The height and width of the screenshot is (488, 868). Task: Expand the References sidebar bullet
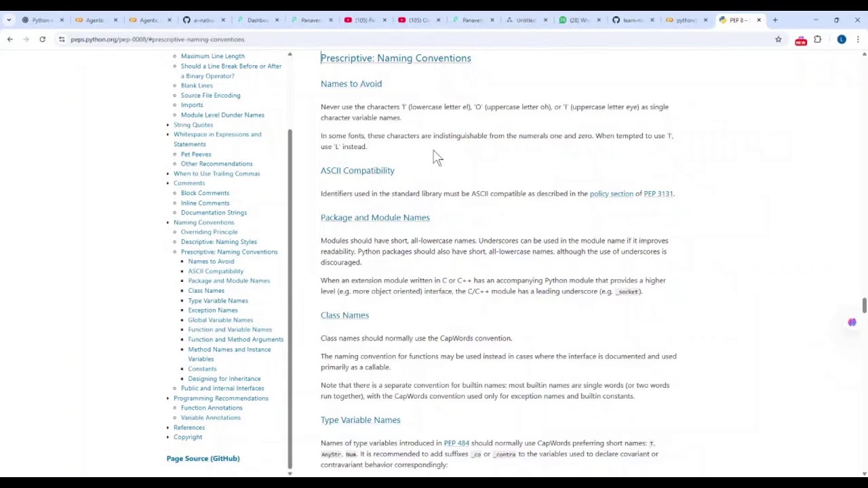[x=168, y=428]
